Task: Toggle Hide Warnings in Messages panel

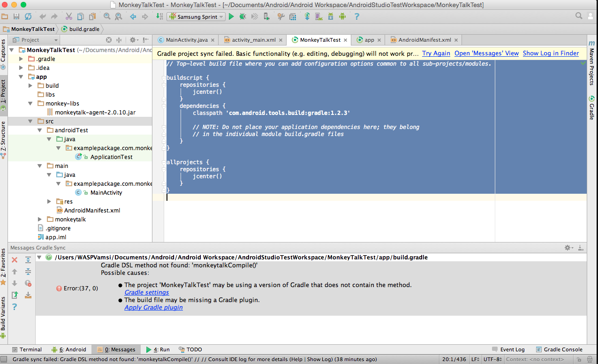Action: 28,283
